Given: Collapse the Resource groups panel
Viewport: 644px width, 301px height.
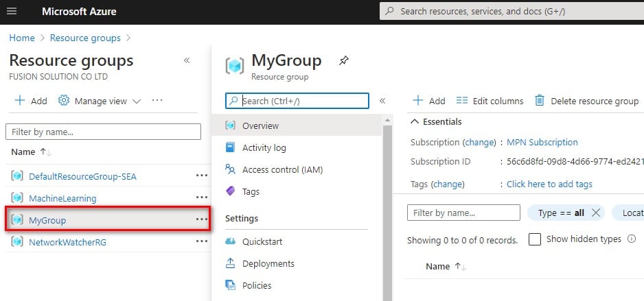Looking at the screenshot, I should pyautogui.click(x=187, y=60).
